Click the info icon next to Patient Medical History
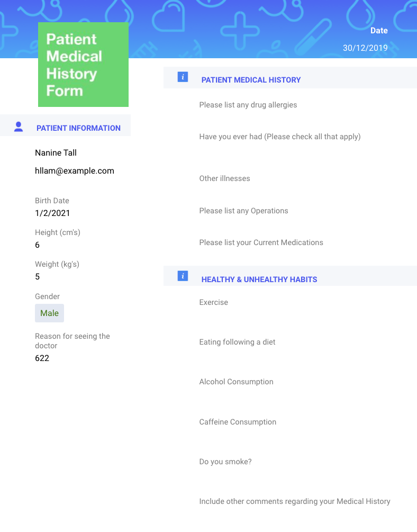This screenshot has width=417, height=532. [x=183, y=77]
